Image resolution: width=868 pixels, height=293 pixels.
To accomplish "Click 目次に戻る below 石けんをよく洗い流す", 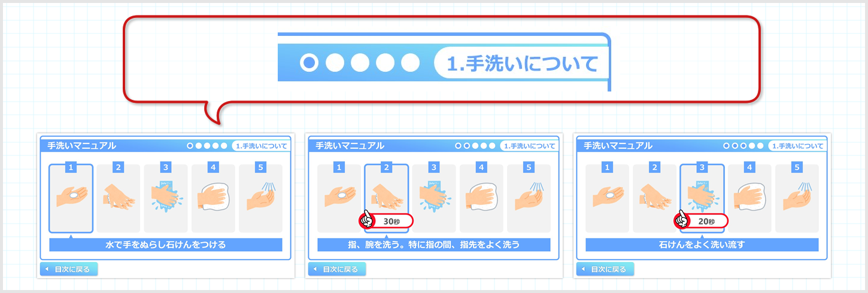I will pos(605,269).
